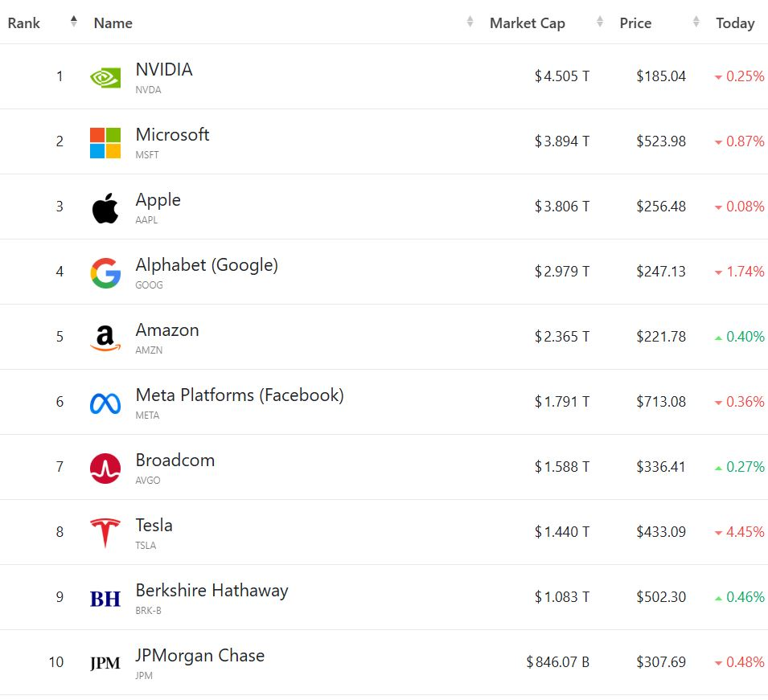Open the Meta Platforms (Facebook) link
The image size is (768, 700).
pyautogui.click(x=240, y=395)
